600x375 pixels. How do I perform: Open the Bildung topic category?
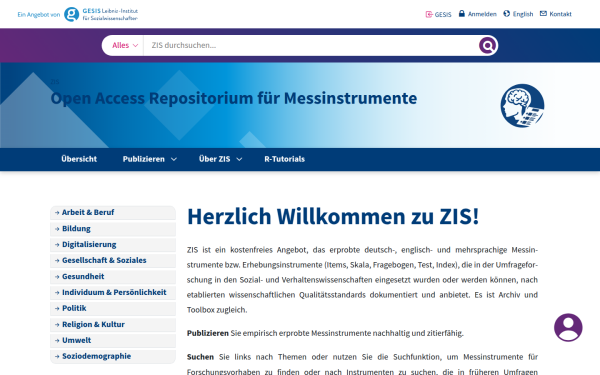(113, 229)
